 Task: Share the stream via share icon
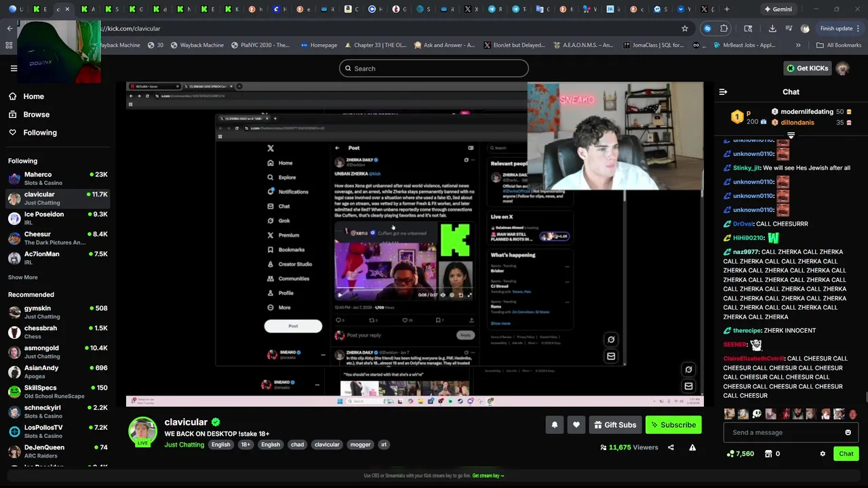point(671,447)
